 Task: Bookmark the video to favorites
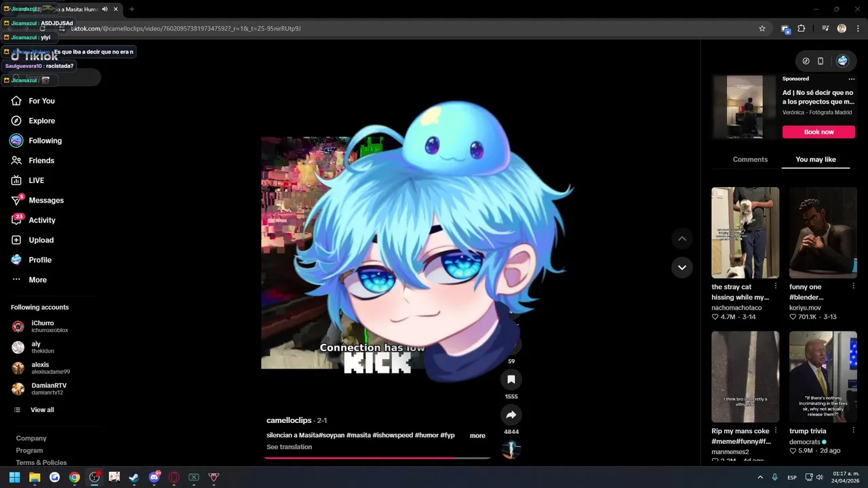coord(511,380)
